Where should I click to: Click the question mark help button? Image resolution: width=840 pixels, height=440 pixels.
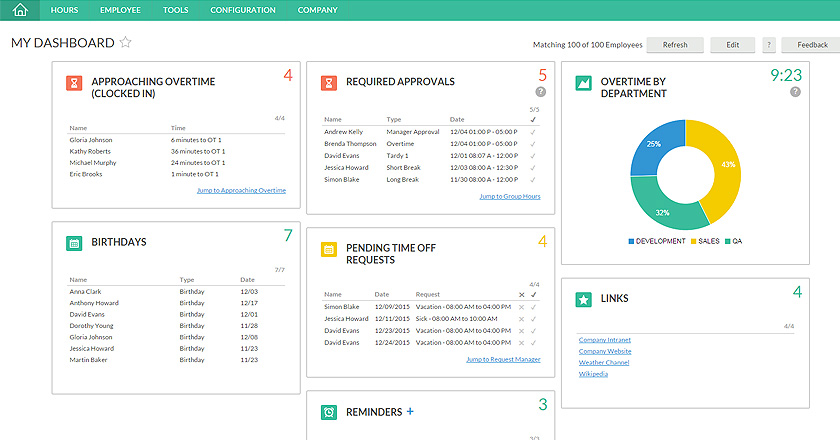tap(769, 45)
